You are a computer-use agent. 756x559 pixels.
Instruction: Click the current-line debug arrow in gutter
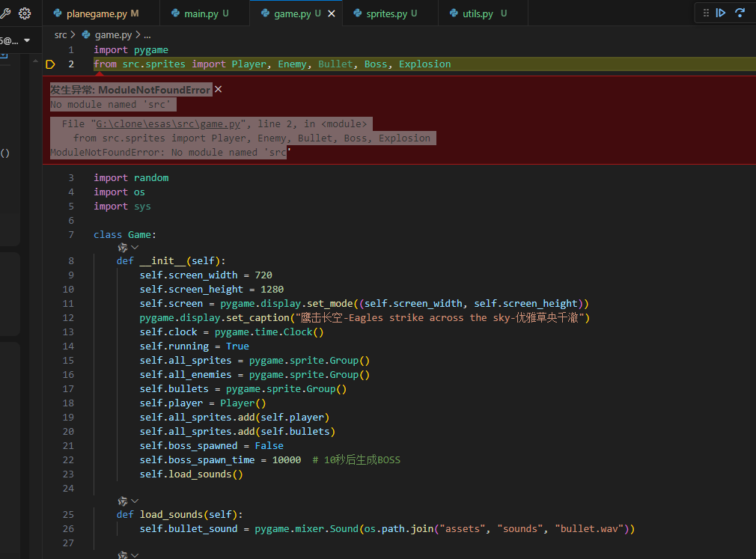51,64
